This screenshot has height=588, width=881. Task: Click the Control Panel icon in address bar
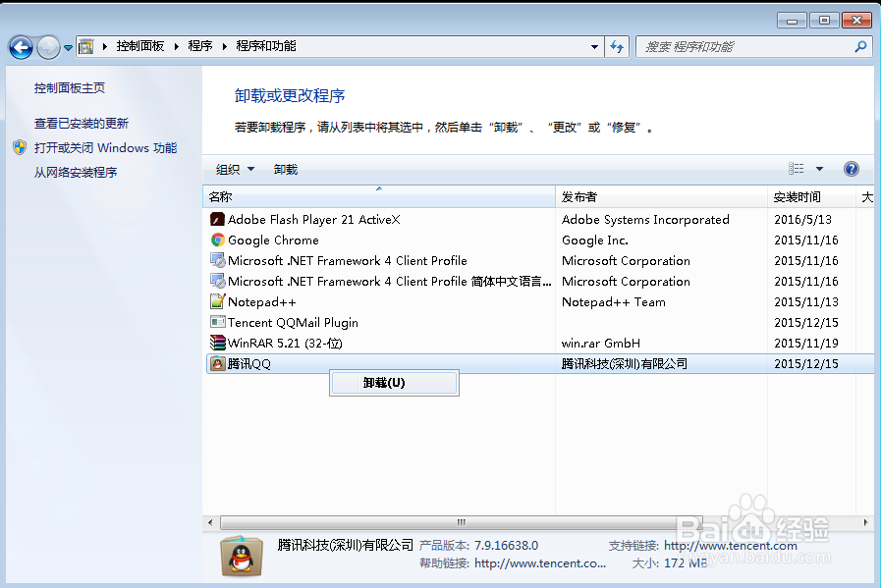coord(86,46)
